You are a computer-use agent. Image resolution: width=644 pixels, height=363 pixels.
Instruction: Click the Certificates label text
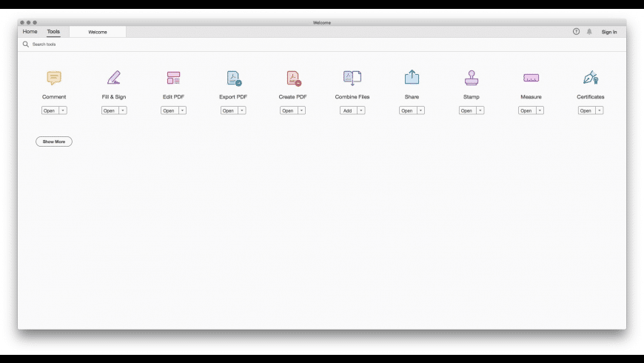click(x=591, y=96)
